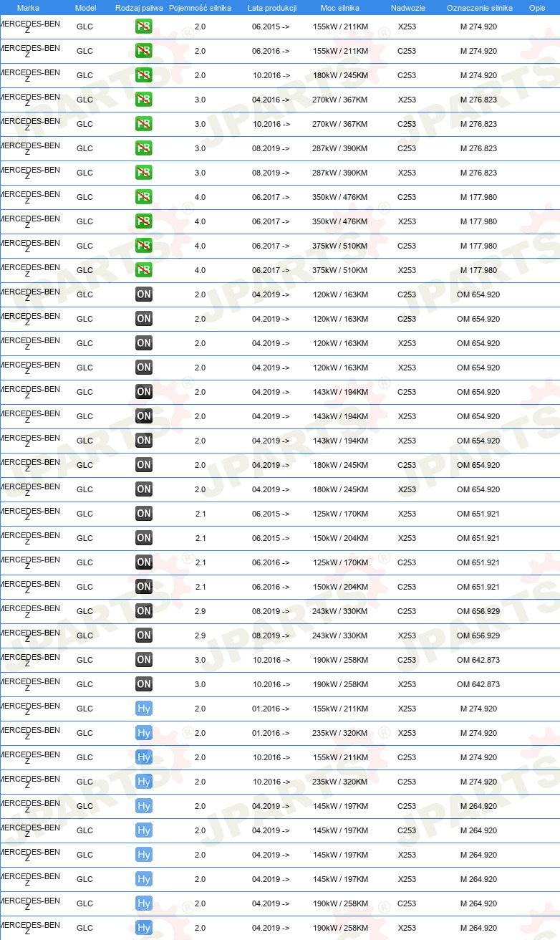Click the Opis column header
Screen dimensions: 560x940
tap(536, 8)
